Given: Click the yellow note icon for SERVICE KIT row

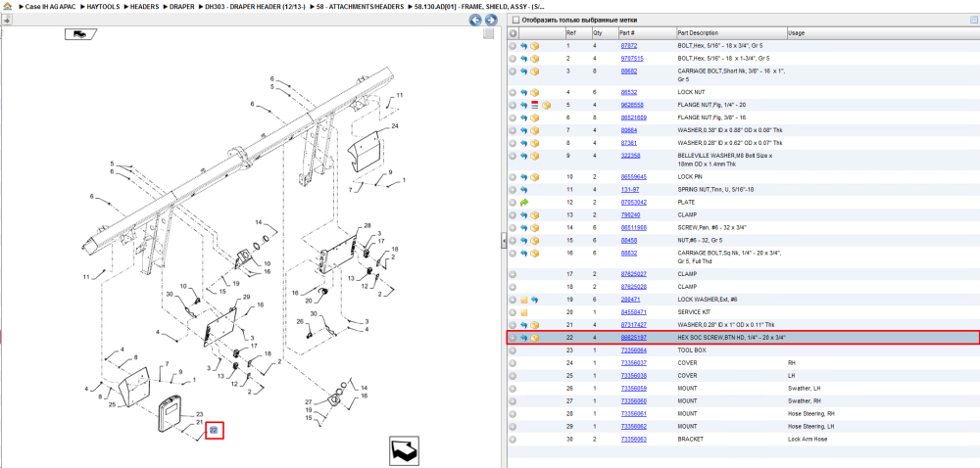Looking at the screenshot, I should point(523,312).
